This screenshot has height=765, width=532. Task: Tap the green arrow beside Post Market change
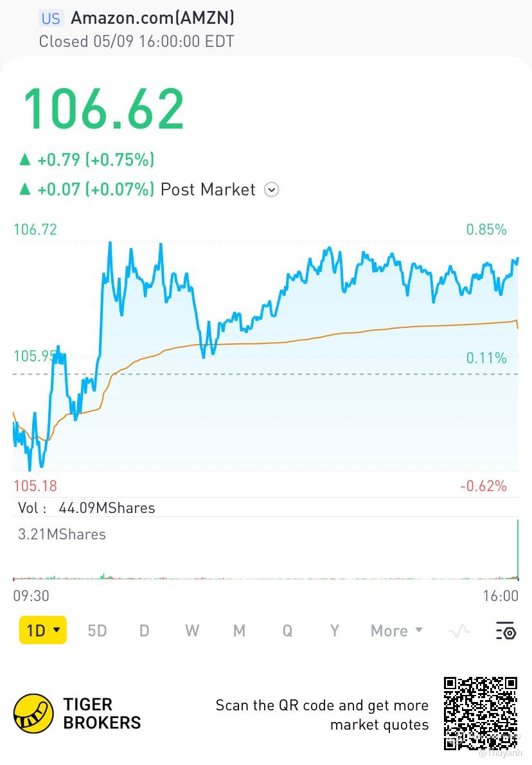coord(25,189)
